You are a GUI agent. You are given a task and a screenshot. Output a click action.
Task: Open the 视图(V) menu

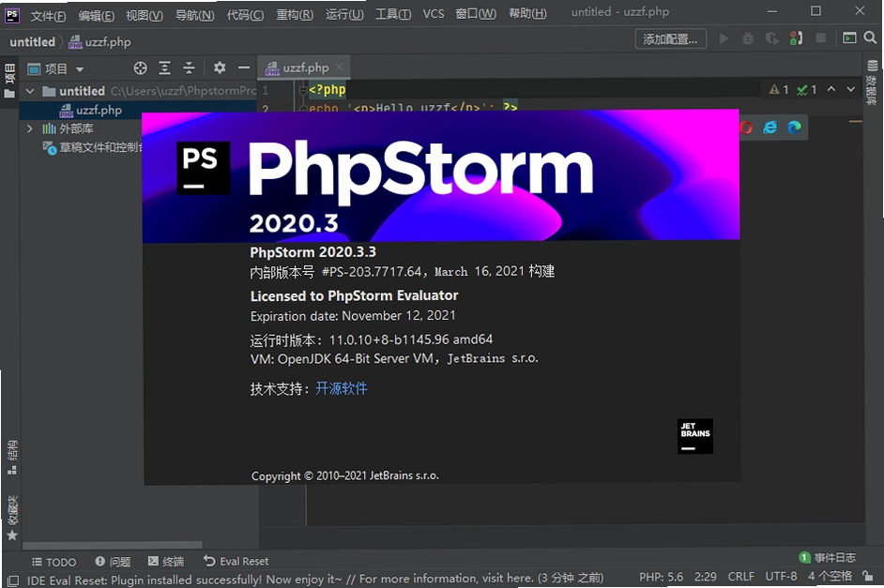click(x=145, y=15)
